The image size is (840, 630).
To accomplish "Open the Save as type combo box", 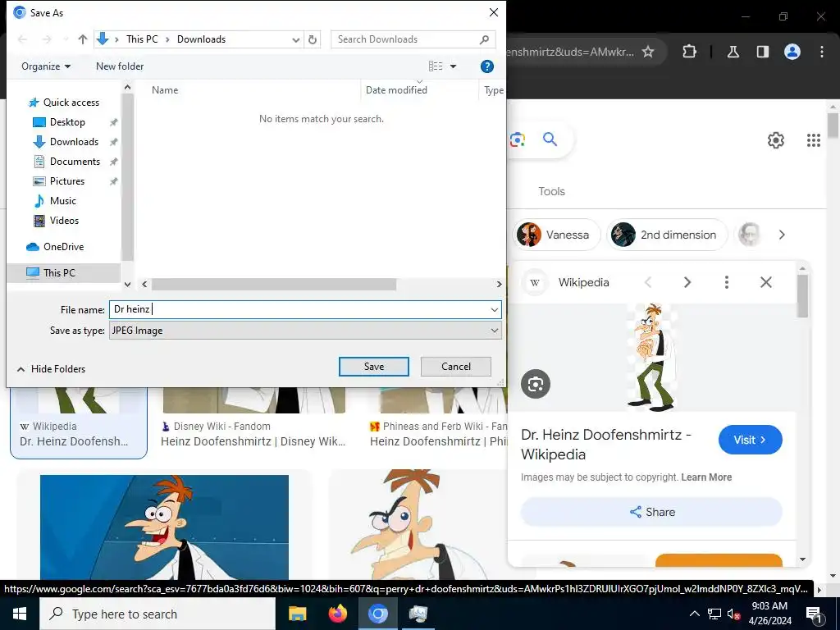I will 305,331.
